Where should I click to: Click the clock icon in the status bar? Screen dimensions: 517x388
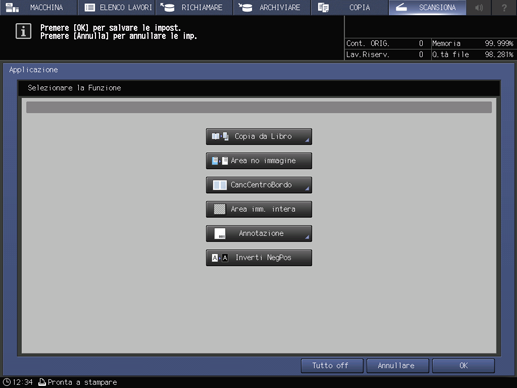tap(6, 382)
